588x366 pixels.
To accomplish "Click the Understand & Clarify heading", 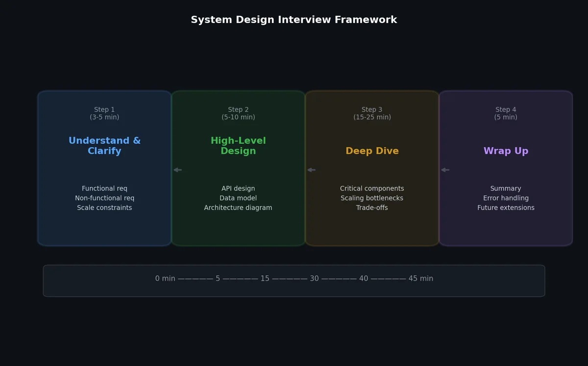I will tap(104, 146).
